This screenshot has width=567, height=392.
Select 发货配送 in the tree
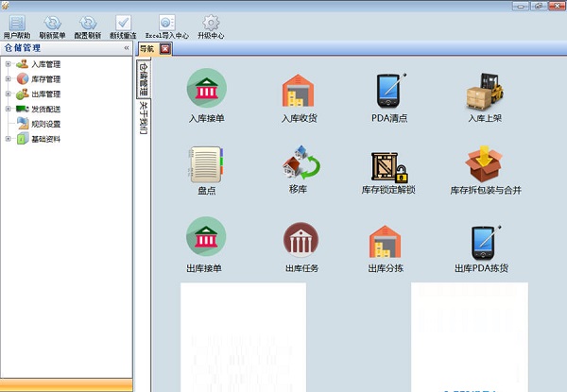click(x=45, y=110)
